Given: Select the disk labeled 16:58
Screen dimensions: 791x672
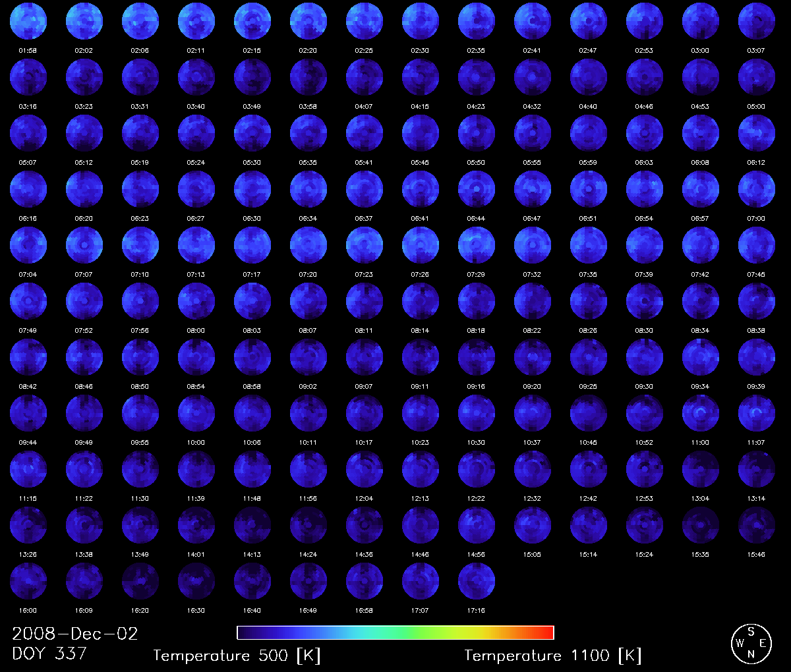Looking at the screenshot, I should tap(365, 581).
